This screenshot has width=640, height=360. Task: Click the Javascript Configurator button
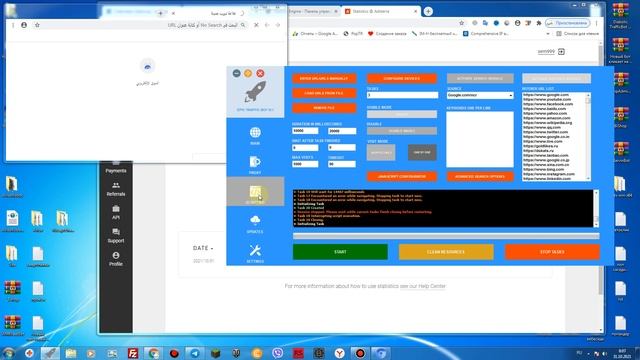click(402, 176)
